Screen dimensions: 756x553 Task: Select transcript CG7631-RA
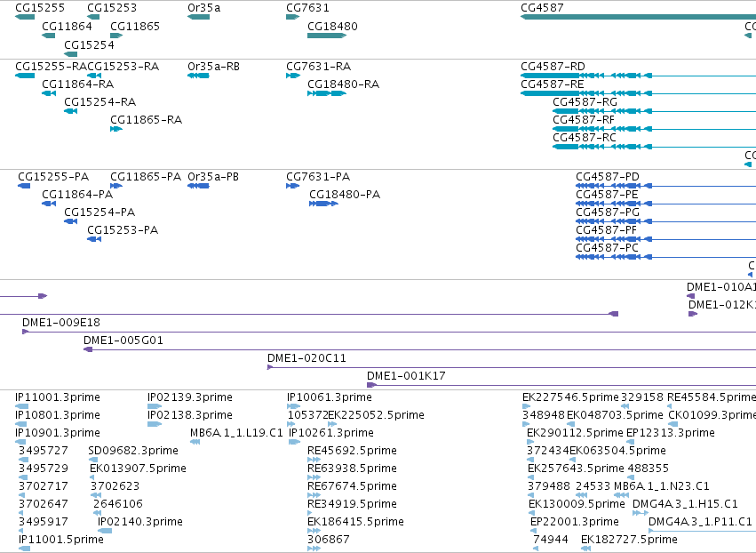tap(293, 76)
